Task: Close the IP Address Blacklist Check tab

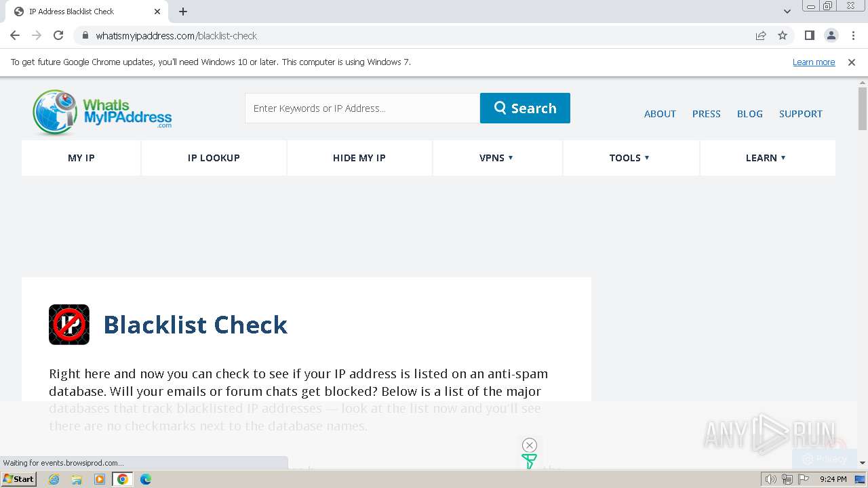Action: (157, 12)
